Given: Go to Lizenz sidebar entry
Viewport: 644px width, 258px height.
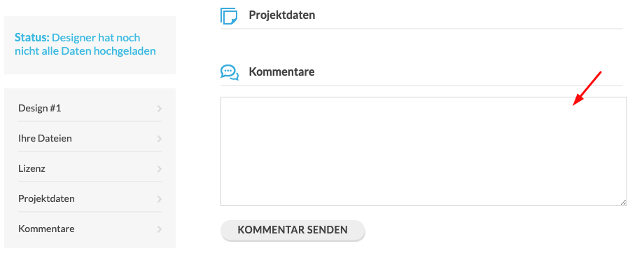Looking at the screenshot, I should pyautogui.click(x=90, y=168).
